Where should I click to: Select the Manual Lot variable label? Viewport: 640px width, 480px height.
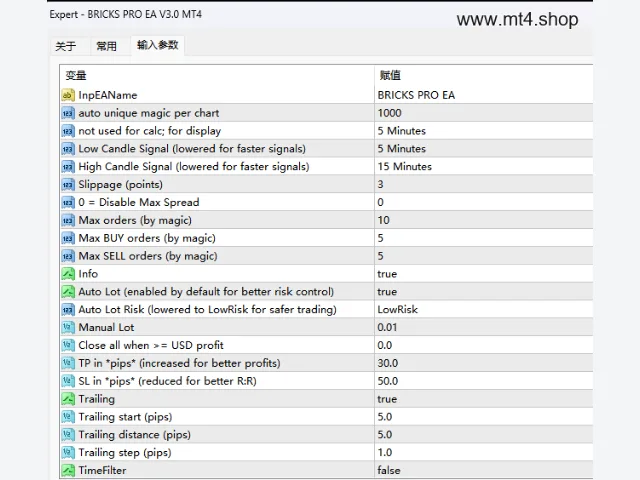point(106,327)
